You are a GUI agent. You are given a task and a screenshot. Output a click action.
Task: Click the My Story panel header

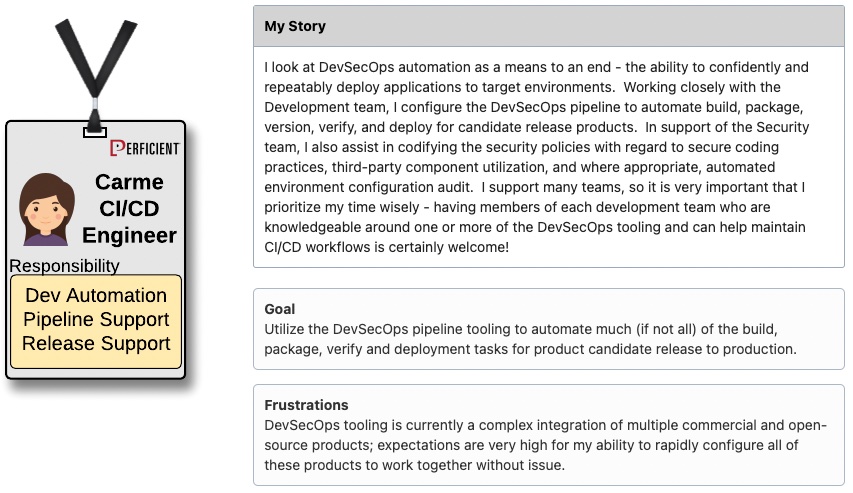coord(549,26)
